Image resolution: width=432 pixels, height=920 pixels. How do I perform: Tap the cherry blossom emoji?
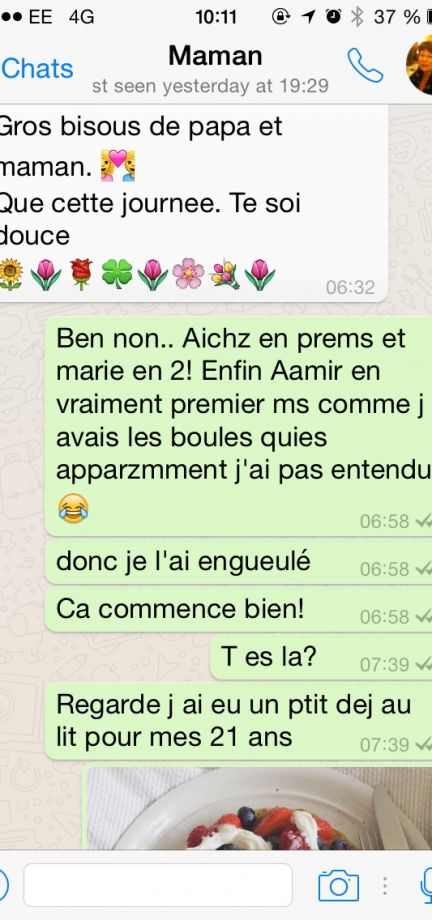tap(188, 273)
